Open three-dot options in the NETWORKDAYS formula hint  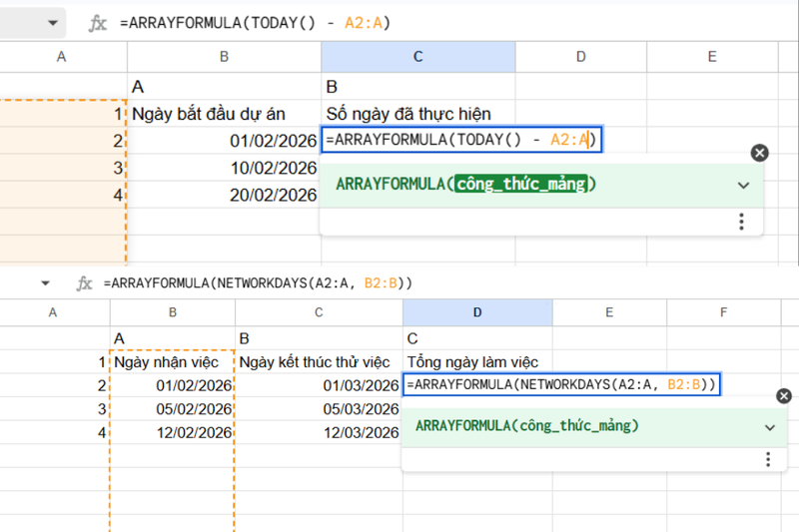[768, 459]
